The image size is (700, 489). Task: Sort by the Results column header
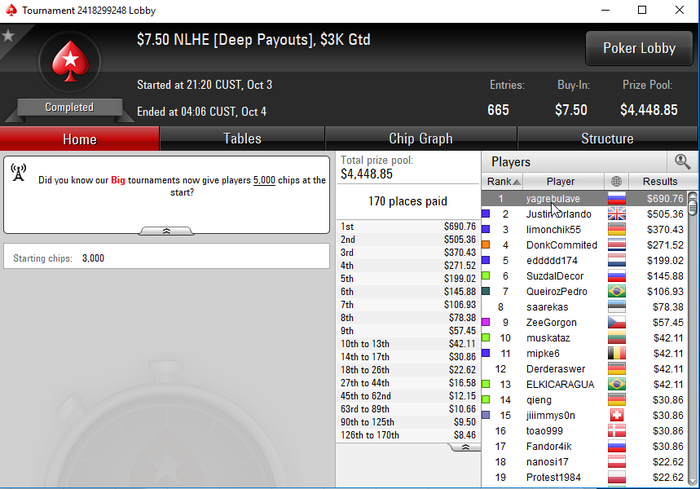(x=659, y=181)
